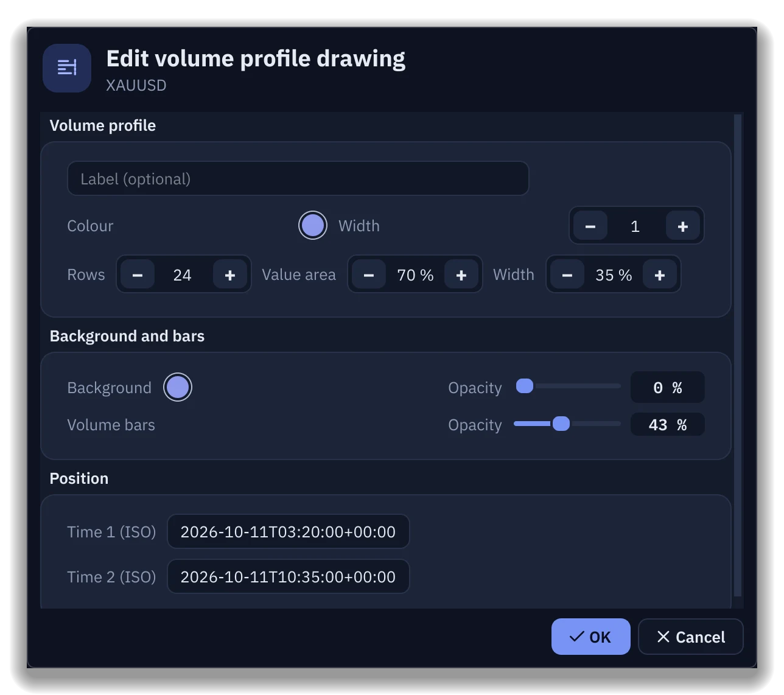Click the Volume bars opacity slider handle
Image resolution: width=784 pixels, height=695 pixels.
coord(561,424)
